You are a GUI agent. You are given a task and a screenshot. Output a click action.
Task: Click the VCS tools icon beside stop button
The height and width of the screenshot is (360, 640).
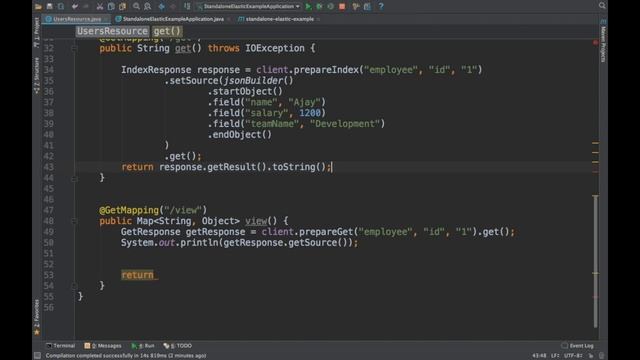pyautogui.click(x=356, y=6)
